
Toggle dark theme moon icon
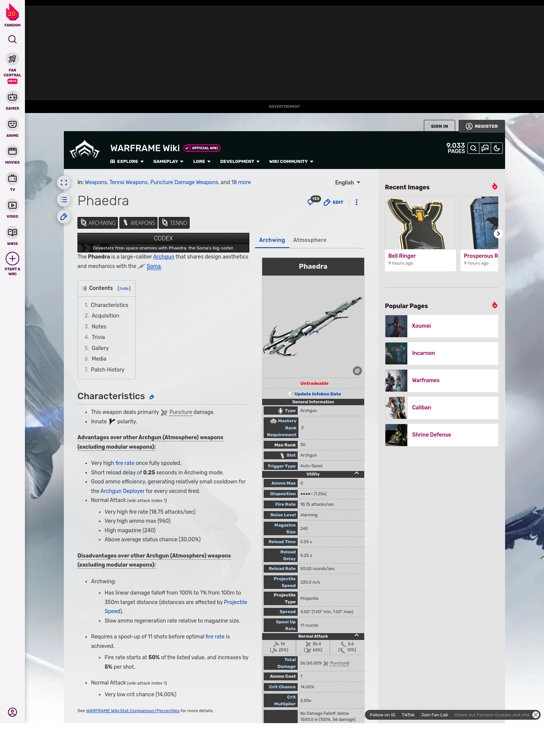(x=497, y=148)
